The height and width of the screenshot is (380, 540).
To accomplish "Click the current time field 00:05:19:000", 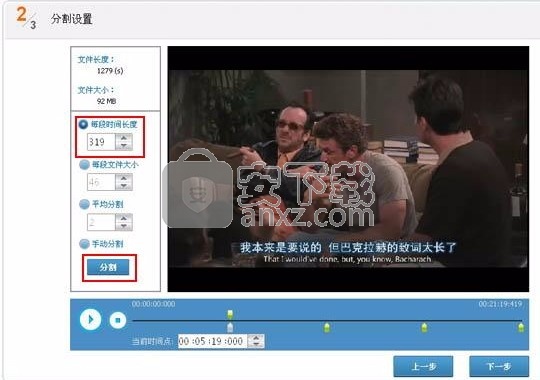I will [213, 341].
